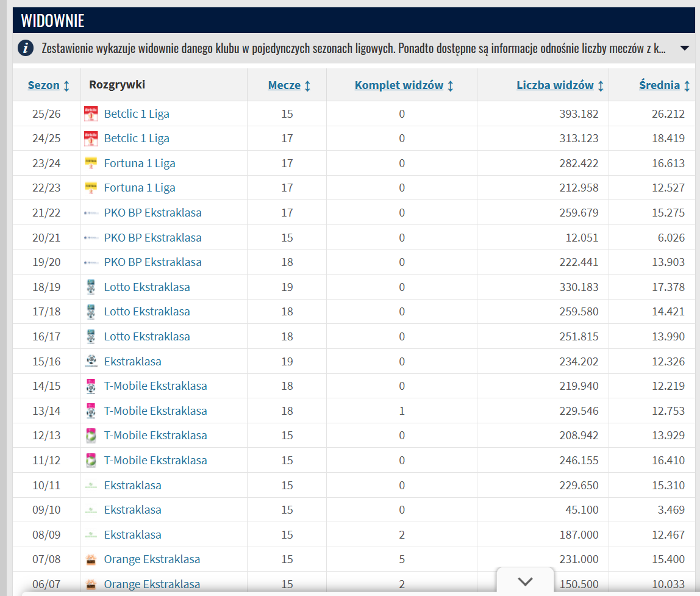
Task: Open Ekstraklasa link for season 08/09
Action: pos(132,535)
